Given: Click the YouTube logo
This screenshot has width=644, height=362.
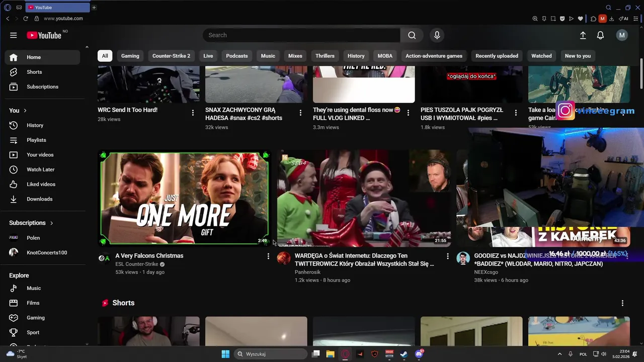Looking at the screenshot, I should (44, 35).
